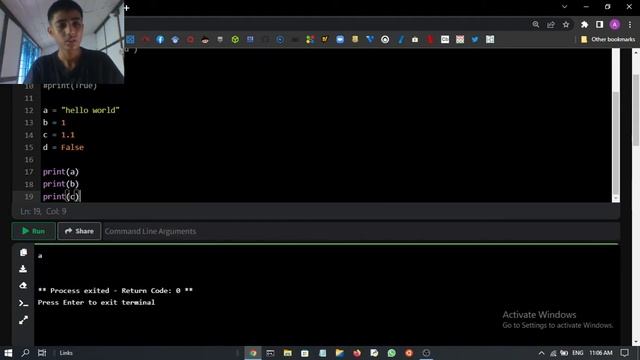Open the Links toolbar in taskbar
The image size is (640, 360).
click(66, 353)
